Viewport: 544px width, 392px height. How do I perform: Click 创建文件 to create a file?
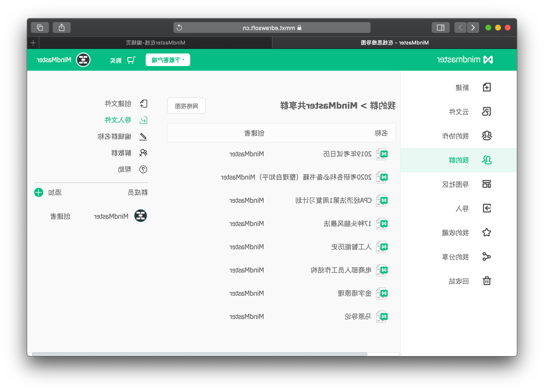pos(126,104)
